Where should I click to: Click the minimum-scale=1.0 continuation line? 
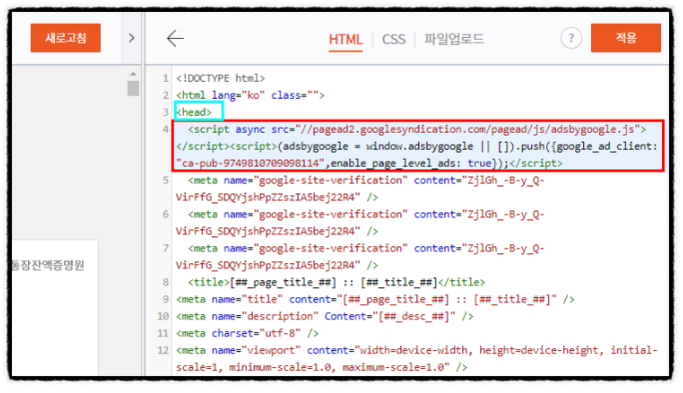tap(321, 367)
